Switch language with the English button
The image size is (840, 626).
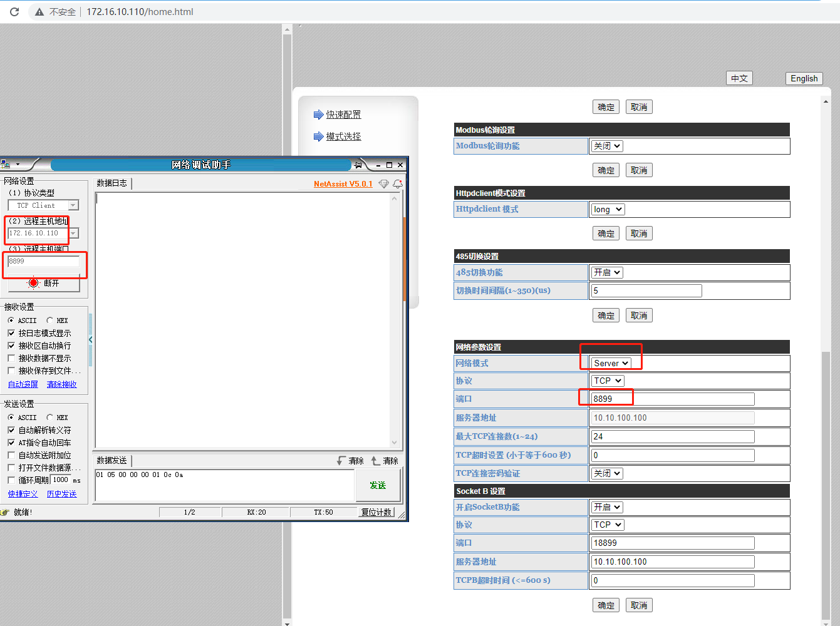(x=804, y=78)
